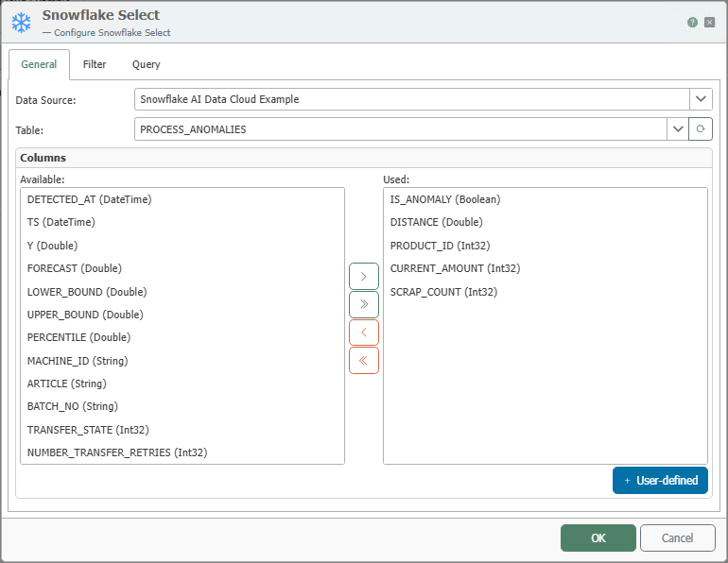Click the help question mark icon
The width and height of the screenshot is (728, 563).
click(x=692, y=23)
